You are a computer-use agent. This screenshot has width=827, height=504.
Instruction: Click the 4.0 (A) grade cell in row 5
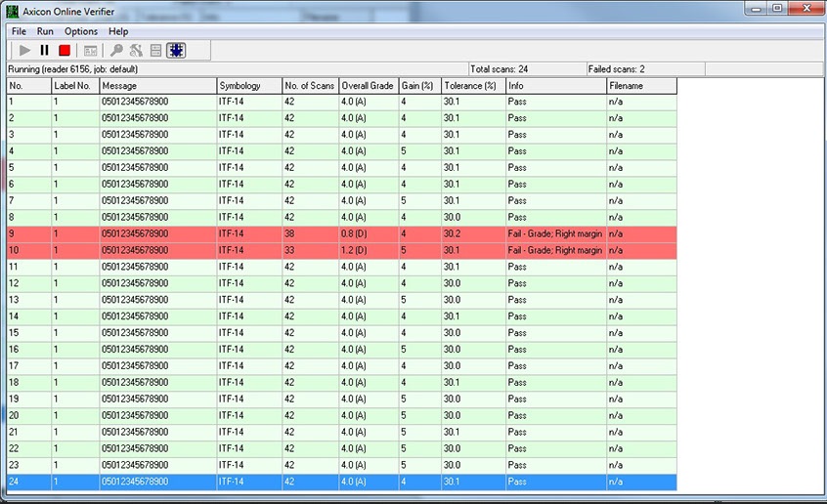click(369, 167)
